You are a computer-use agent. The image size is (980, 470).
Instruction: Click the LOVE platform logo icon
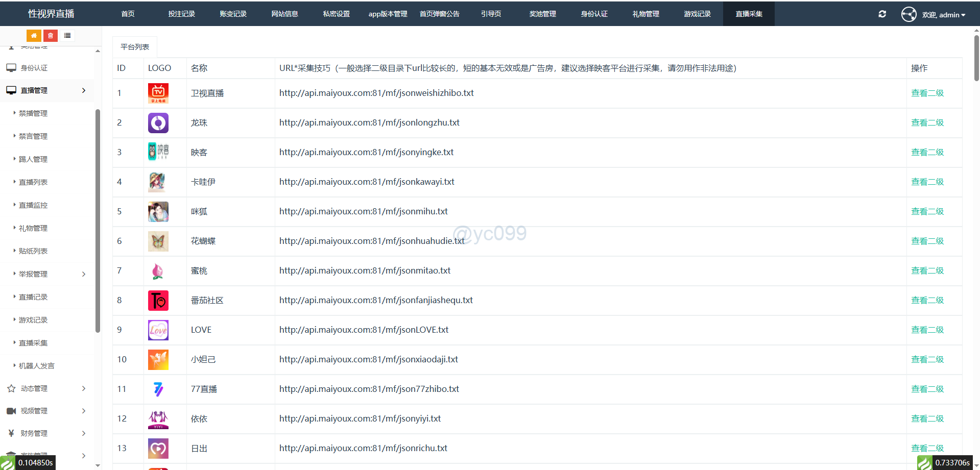pos(158,330)
